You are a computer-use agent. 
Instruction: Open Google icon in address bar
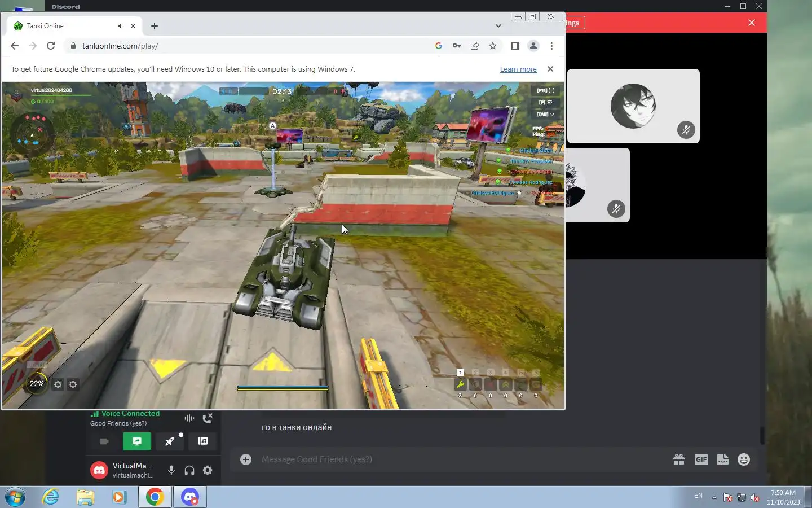point(439,46)
